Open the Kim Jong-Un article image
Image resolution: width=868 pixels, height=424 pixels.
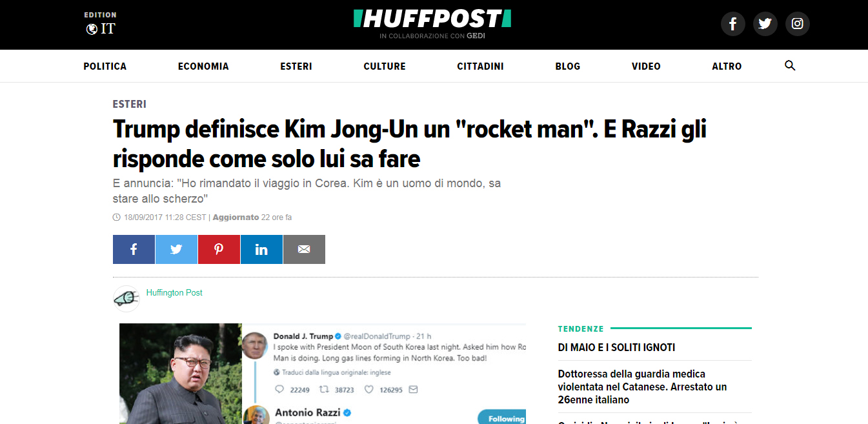(323, 374)
